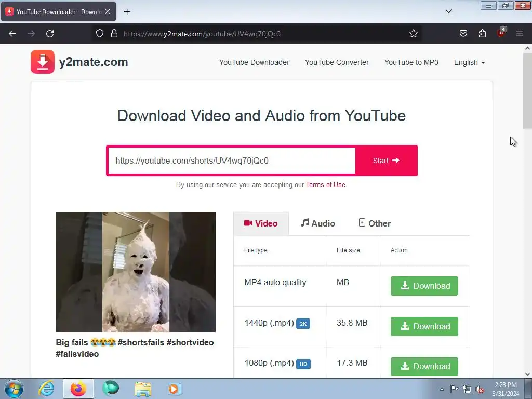Click the muted volume tray icon
Screen dimensions: 532x399
(480, 390)
